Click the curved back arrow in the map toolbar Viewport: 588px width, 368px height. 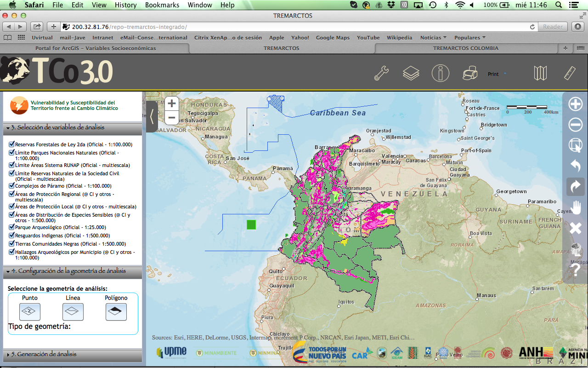click(x=575, y=165)
